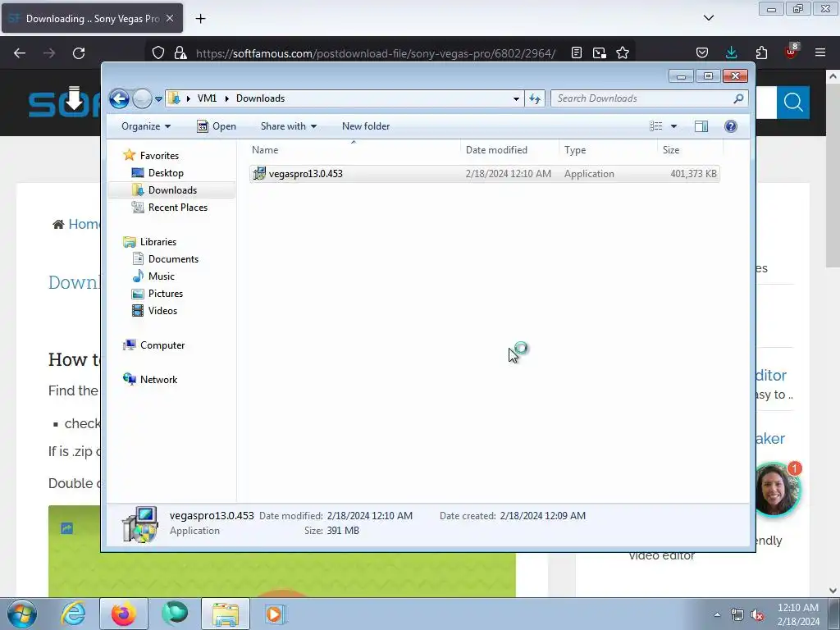Select the vegaspro13.0.453 file

tap(484, 174)
